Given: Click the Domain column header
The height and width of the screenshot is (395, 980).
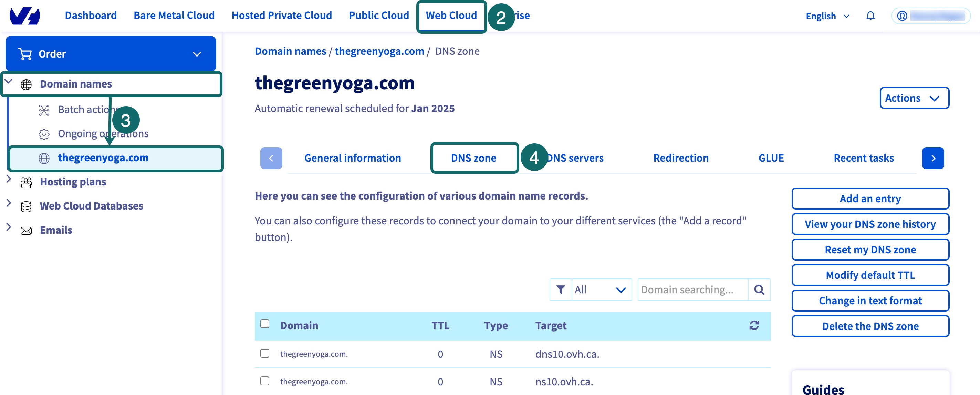Looking at the screenshot, I should pos(299,325).
